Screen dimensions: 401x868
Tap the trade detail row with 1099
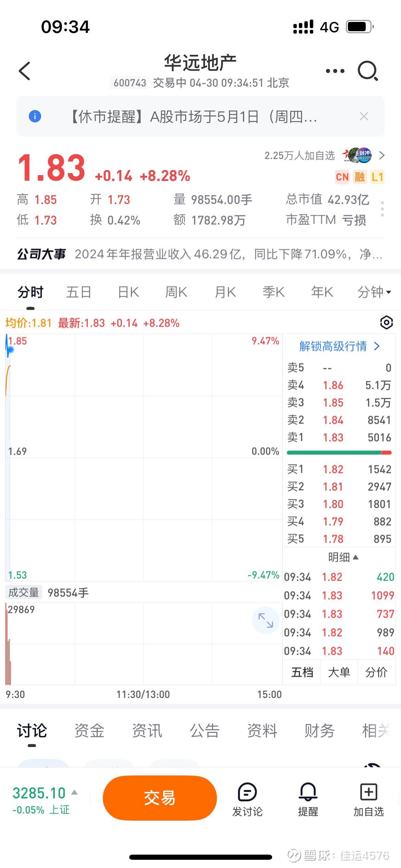pyautogui.click(x=339, y=595)
